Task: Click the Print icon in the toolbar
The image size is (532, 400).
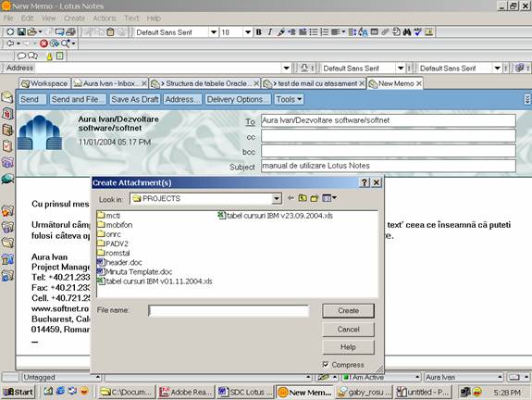Action: (x=70, y=31)
